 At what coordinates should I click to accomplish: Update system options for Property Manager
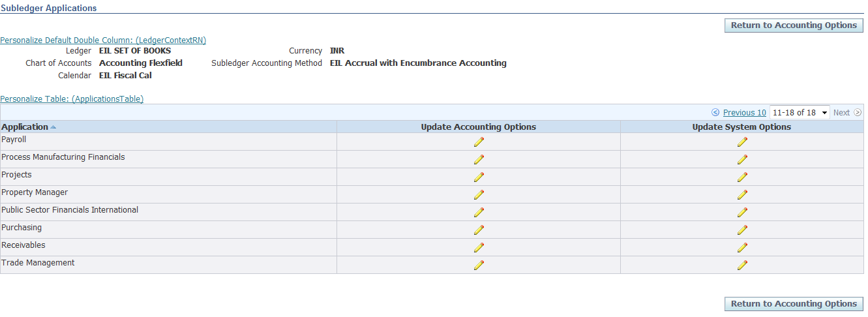(742, 194)
